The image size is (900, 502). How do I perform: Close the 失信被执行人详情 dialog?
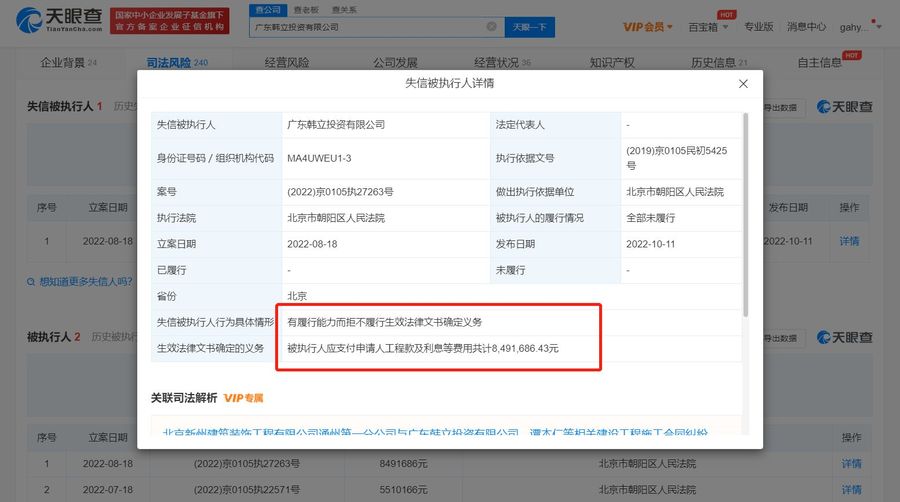pos(743,84)
